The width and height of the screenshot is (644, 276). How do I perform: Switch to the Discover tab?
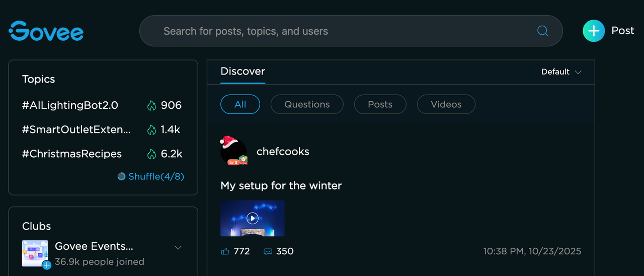(243, 72)
